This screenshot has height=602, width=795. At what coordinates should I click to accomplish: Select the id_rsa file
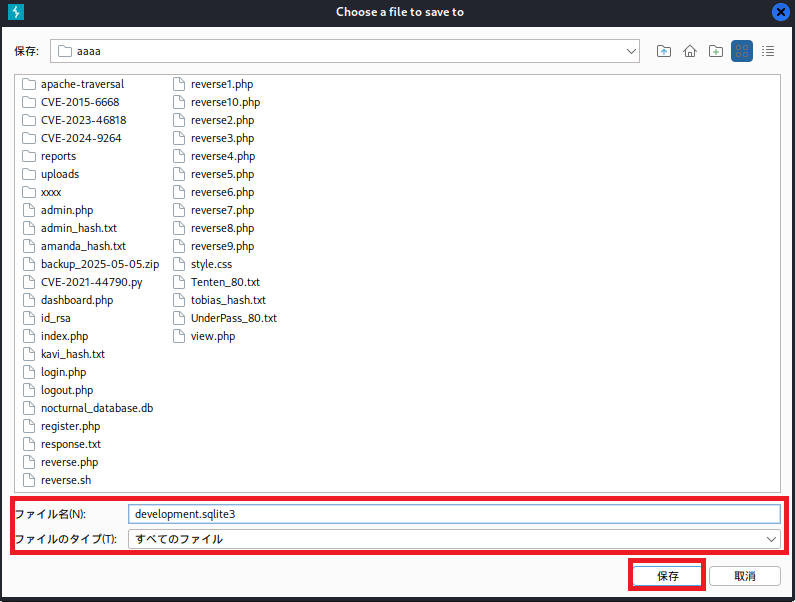[x=55, y=318]
